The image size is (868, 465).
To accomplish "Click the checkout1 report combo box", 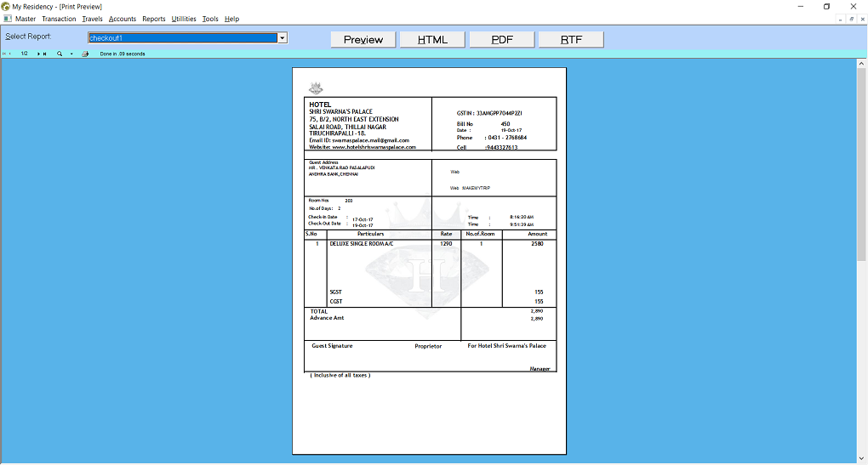I will pos(182,37).
